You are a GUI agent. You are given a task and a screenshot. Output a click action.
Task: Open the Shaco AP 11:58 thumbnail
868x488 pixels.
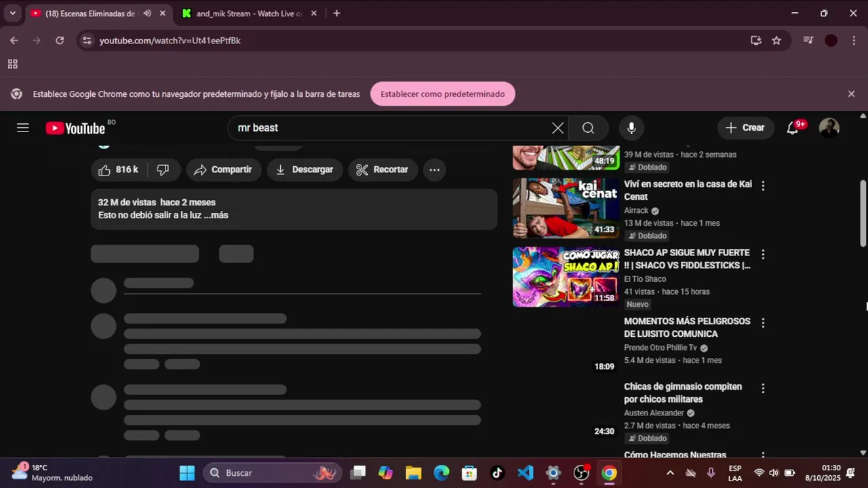[x=566, y=277]
